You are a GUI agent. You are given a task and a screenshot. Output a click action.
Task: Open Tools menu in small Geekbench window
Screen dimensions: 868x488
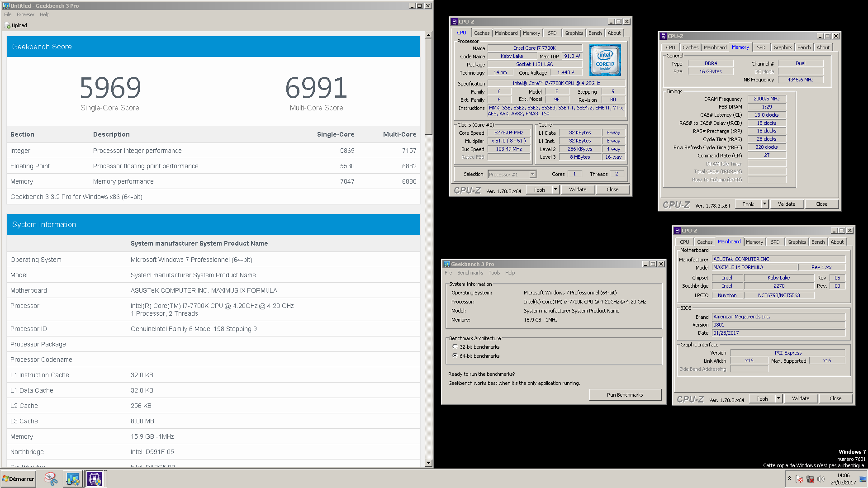click(x=494, y=273)
